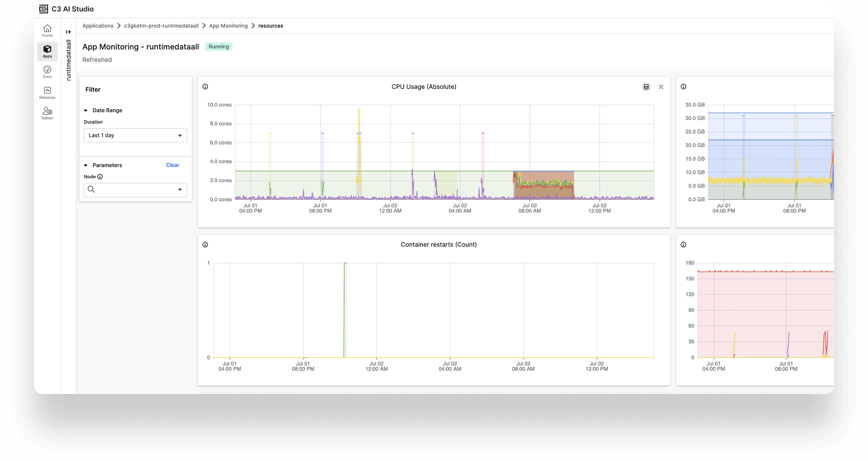Click c3gketm-prod-runtimedataall breadcrumb
The image size is (868, 462).
(161, 26)
